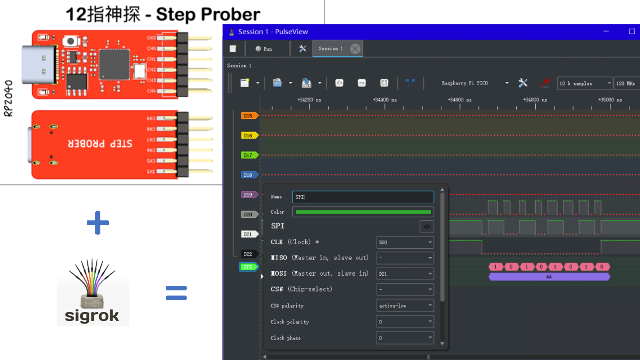The width and height of the screenshot is (640, 360).
Task: Open the MOSI channel dropdown
Action: tap(404, 274)
